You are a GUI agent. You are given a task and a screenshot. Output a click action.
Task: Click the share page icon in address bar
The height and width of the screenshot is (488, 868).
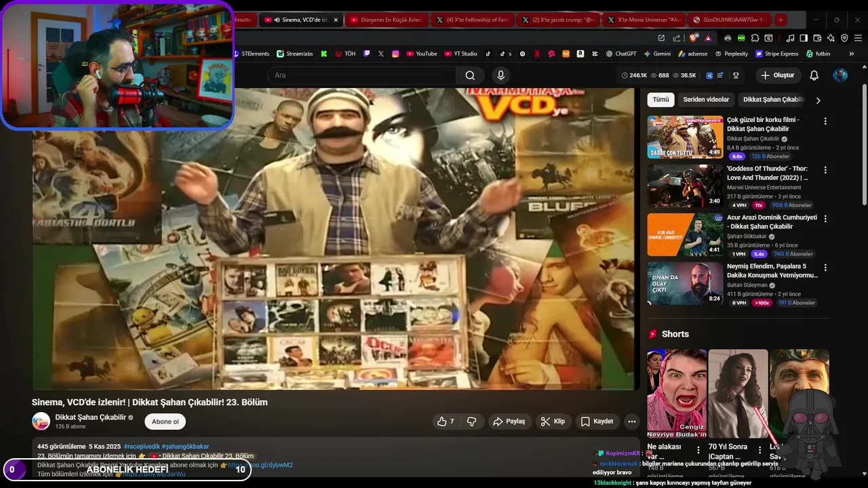click(676, 38)
